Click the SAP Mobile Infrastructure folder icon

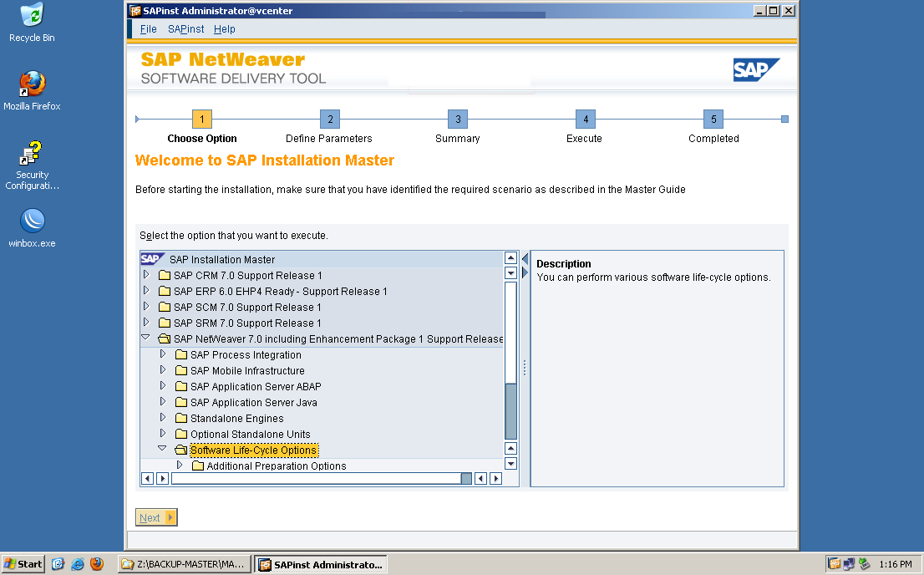(181, 371)
